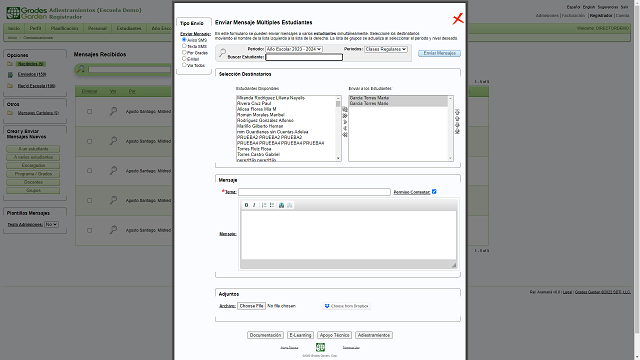Click the single left arrow to remove student
Screen dimensions: 640x360
(345, 128)
